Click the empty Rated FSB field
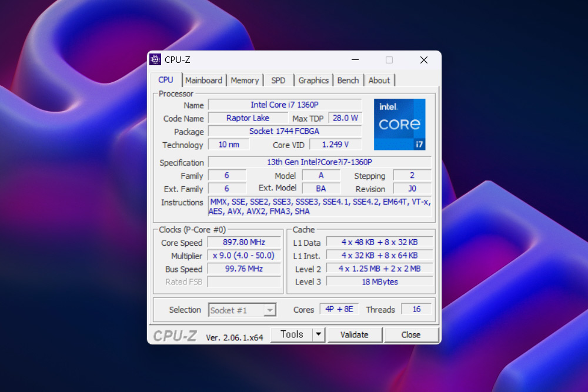This screenshot has height=392, width=588. [x=244, y=282]
